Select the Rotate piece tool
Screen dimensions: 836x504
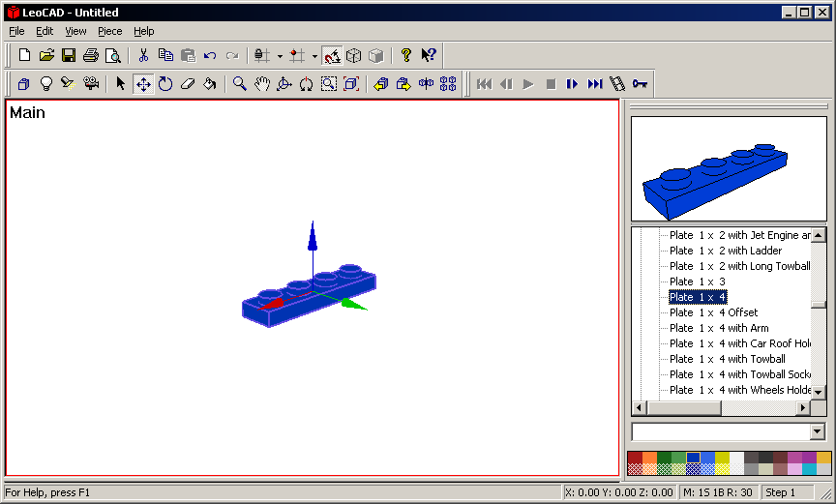(x=165, y=84)
